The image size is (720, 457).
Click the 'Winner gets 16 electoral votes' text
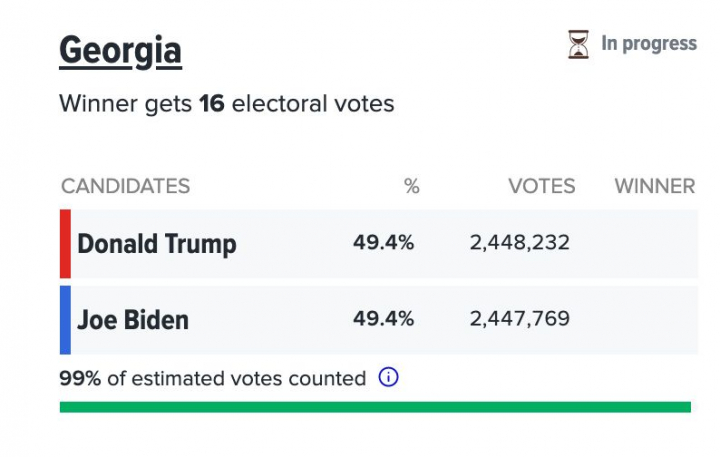227,104
